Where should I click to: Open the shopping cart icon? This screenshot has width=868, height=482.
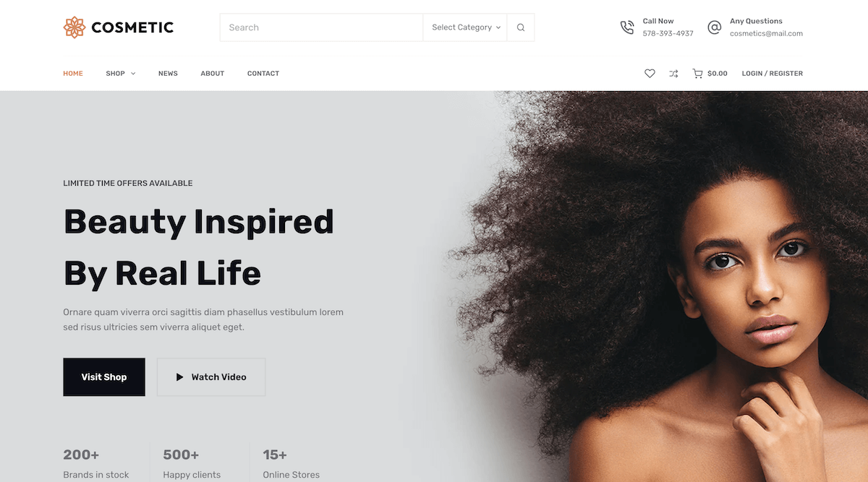pyautogui.click(x=697, y=73)
